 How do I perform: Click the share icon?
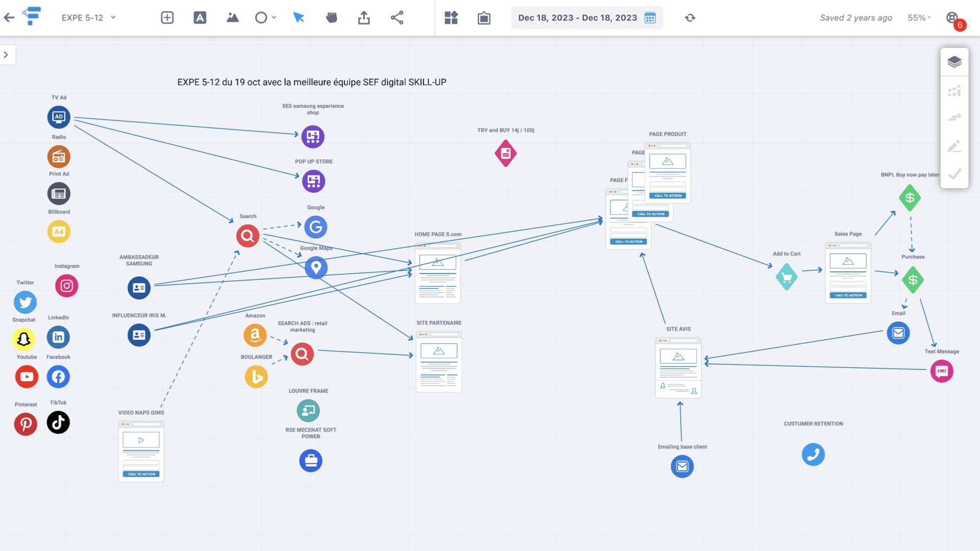pyautogui.click(x=397, y=17)
